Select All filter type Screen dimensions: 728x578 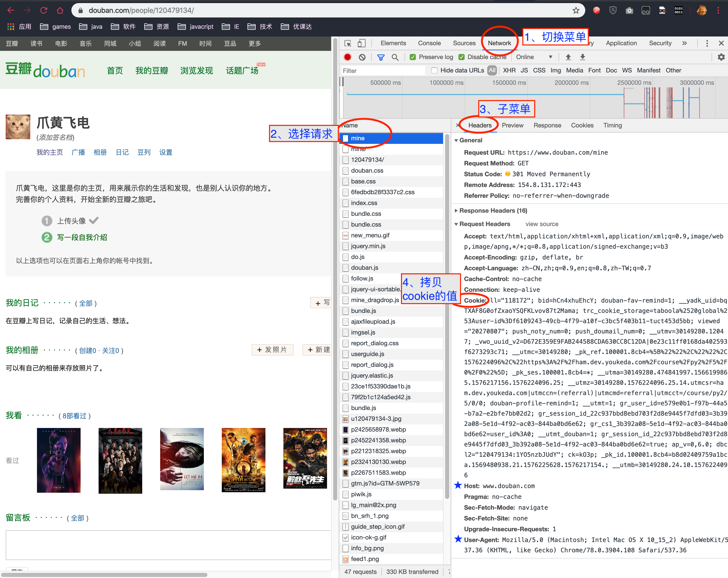492,70
